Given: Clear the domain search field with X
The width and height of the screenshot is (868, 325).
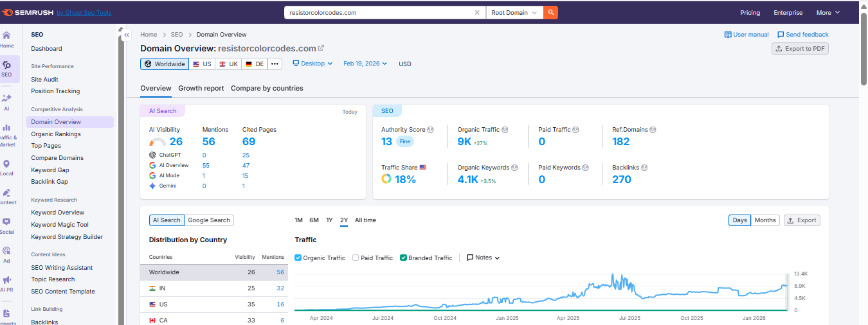Looking at the screenshot, I should point(477,12).
